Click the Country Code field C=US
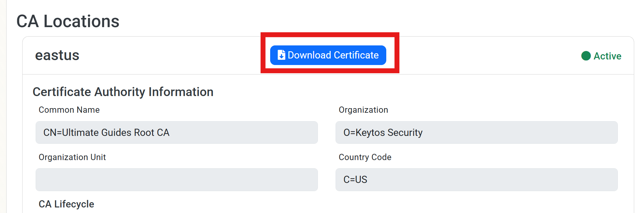This screenshot has height=213, width=644. [477, 180]
